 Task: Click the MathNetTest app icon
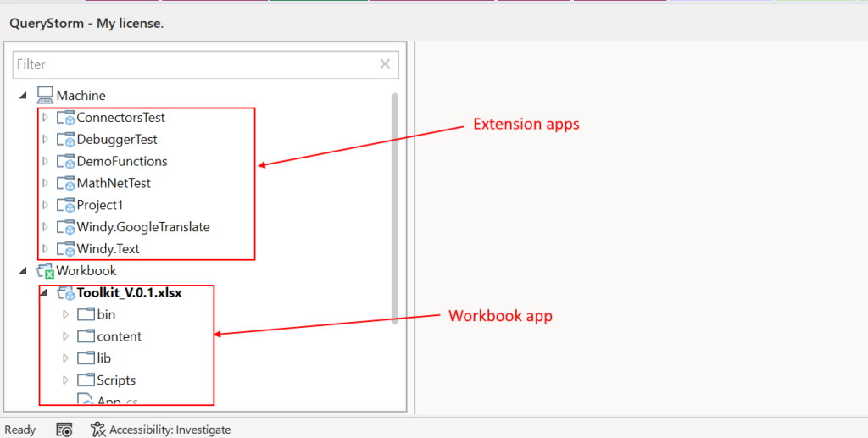coord(66,184)
